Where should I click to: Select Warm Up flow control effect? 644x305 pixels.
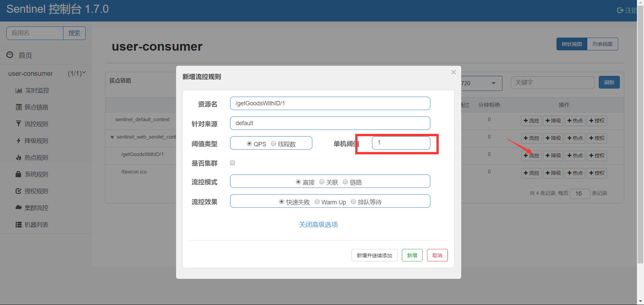317,202
